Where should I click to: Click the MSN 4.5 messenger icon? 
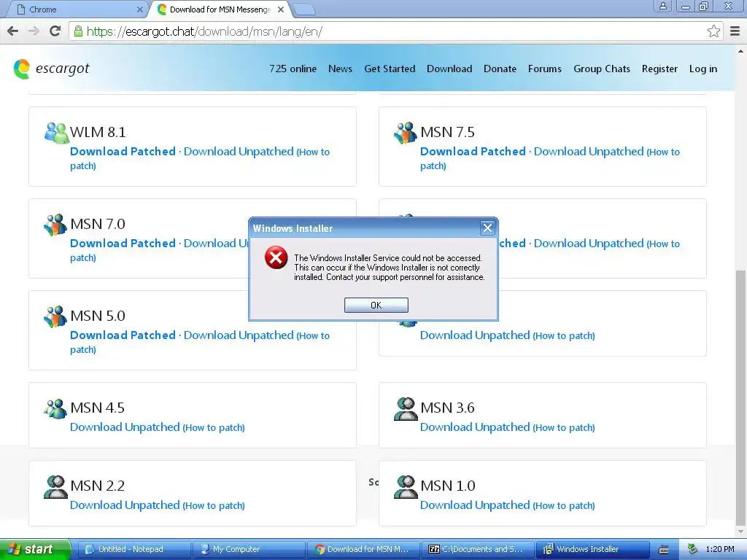55,408
